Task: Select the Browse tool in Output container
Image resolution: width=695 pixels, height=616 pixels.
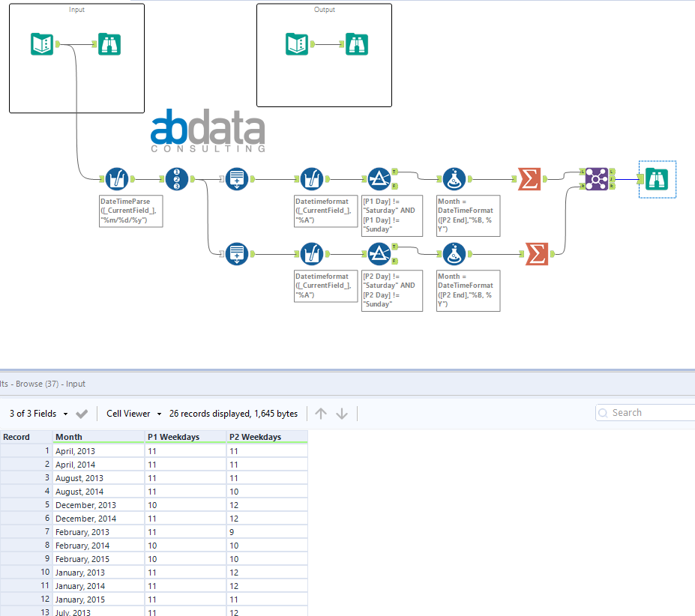Action: [357, 44]
